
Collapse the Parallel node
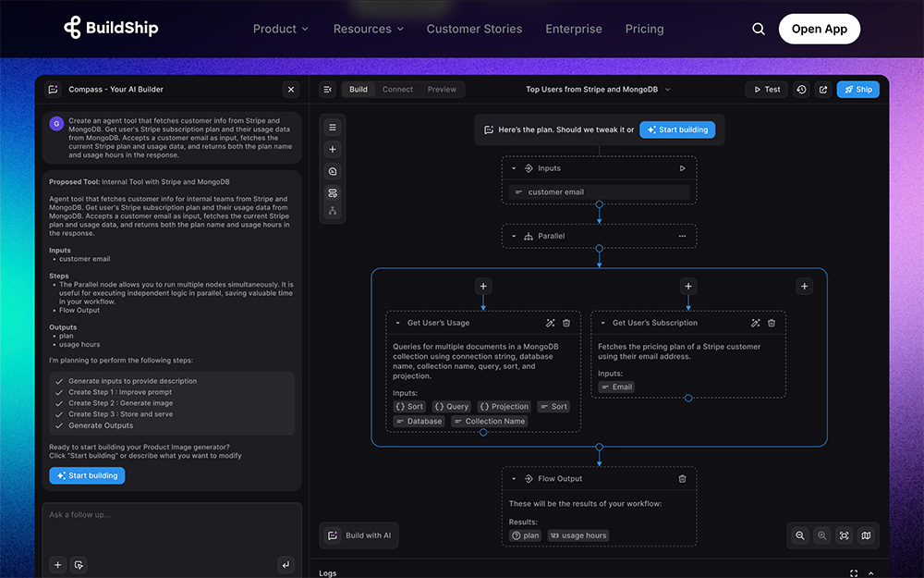tap(514, 236)
